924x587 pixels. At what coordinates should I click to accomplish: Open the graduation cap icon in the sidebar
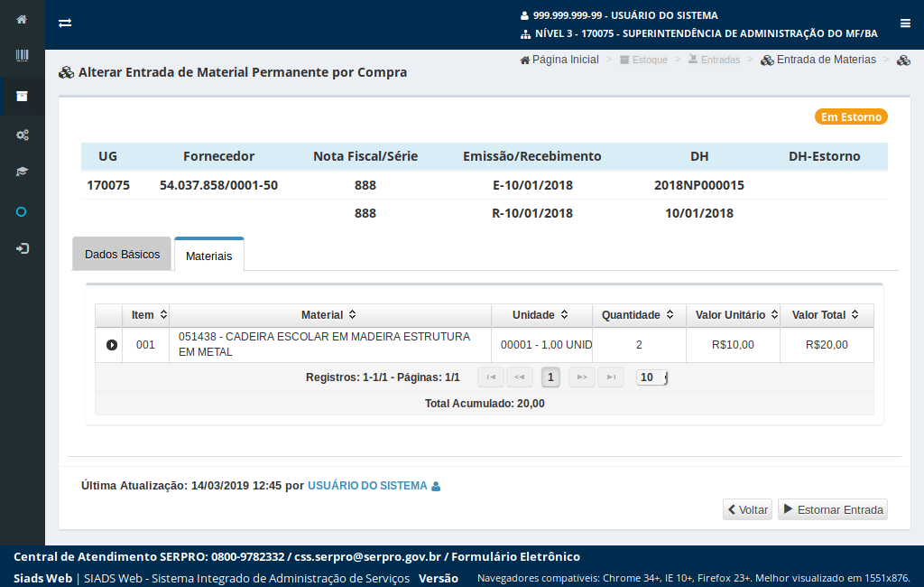22,172
